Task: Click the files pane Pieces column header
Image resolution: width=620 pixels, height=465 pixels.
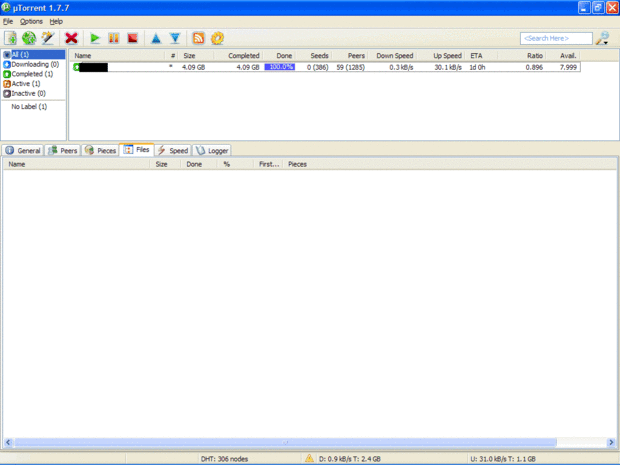Action: [297, 164]
